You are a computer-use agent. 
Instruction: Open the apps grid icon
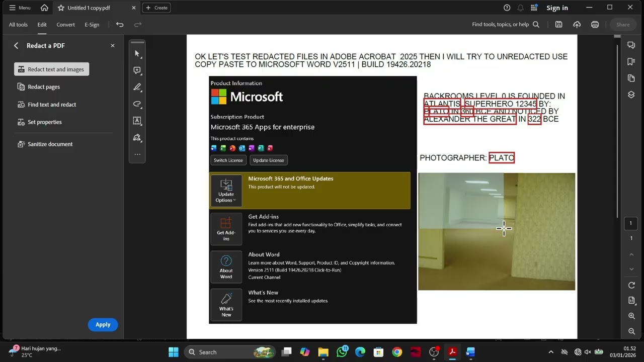(535, 8)
